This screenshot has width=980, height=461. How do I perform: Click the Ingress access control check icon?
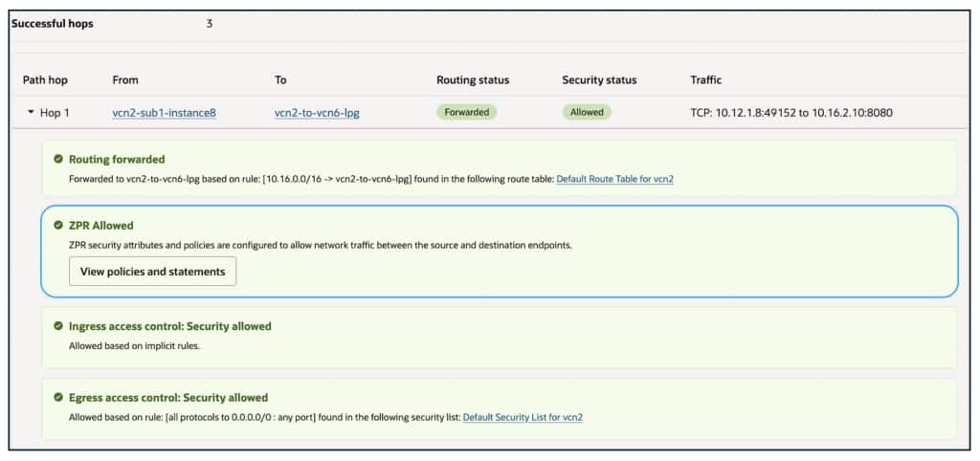click(x=58, y=326)
